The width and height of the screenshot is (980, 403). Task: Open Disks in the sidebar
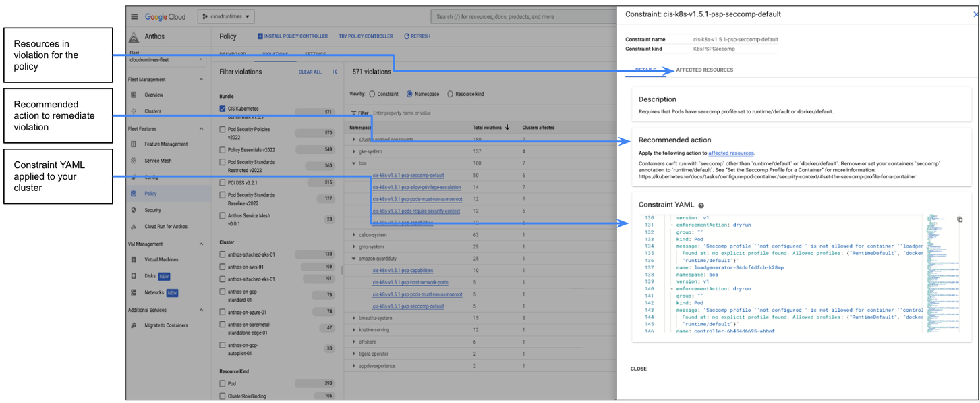[x=150, y=276]
